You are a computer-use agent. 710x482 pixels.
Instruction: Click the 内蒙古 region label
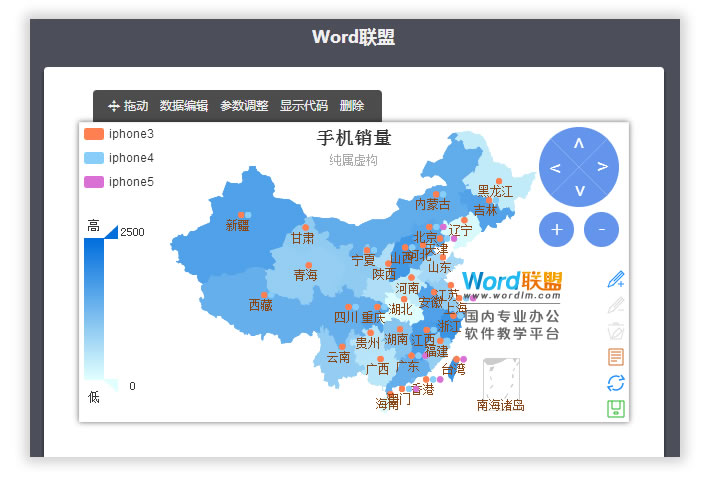tap(432, 204)
